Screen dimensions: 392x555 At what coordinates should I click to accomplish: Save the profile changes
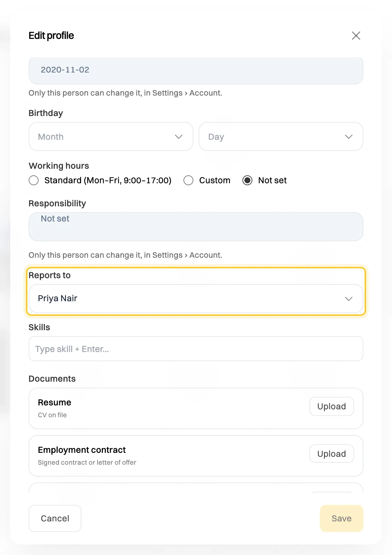tap(341, 518)
